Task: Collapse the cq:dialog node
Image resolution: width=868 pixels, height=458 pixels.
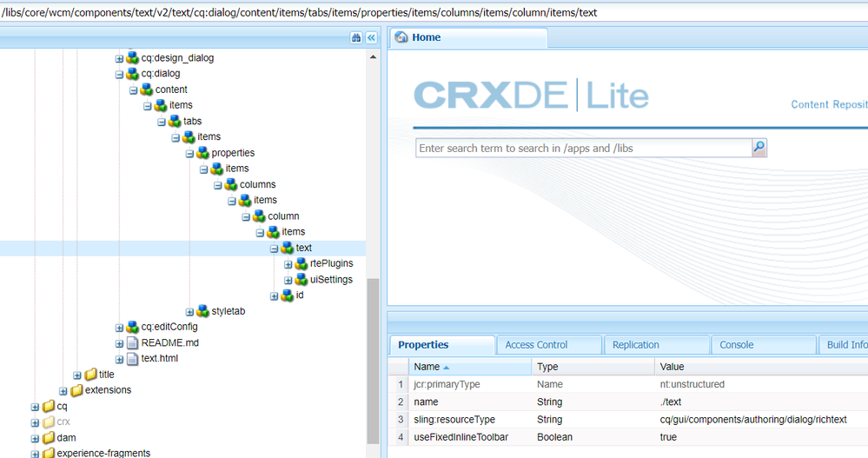Action: click(x=120, y=74)
